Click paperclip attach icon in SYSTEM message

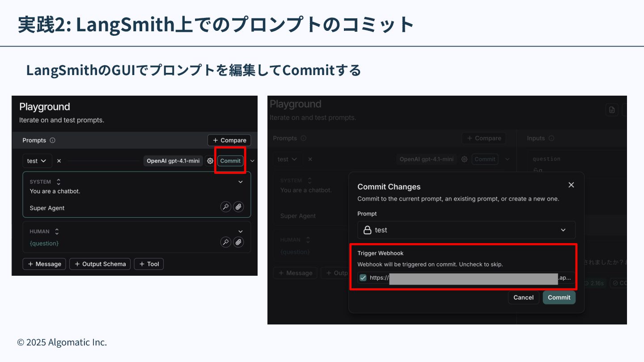tap(239, 206)
